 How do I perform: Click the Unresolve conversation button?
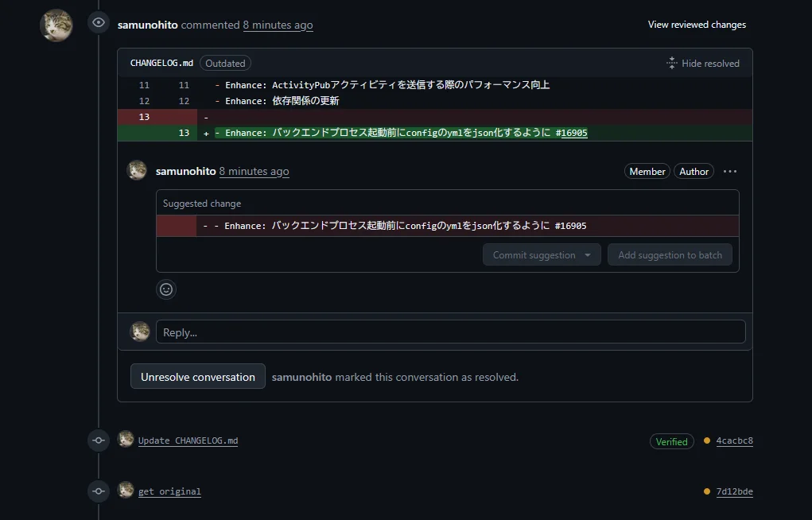(x=198, y=377)
